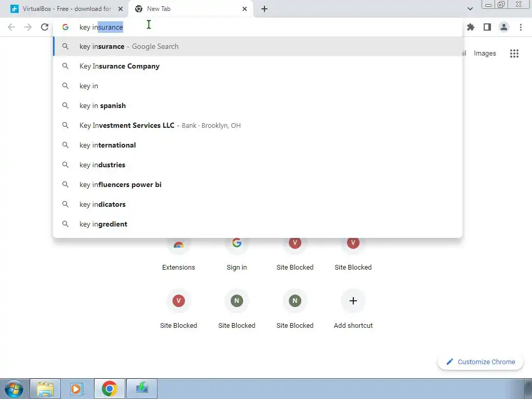This screenshot has height=399, width=532.
Task: Pick the 'key in spanish' suggestion
Action: coord(258,105)
